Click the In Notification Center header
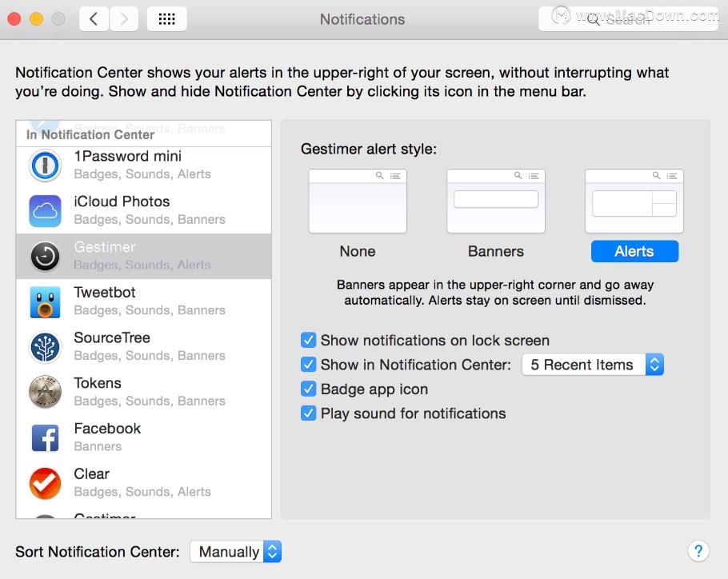 (x=90, y=135)
